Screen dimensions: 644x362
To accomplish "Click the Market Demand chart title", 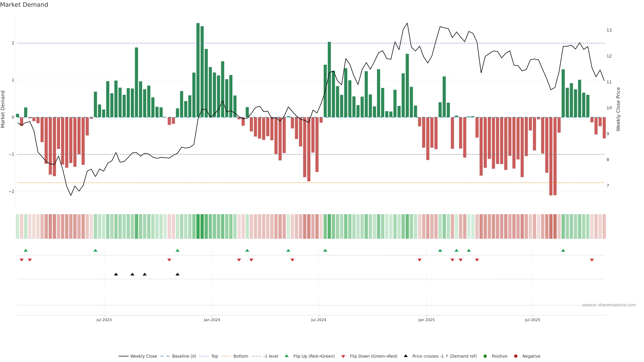I will pos(24,5).
